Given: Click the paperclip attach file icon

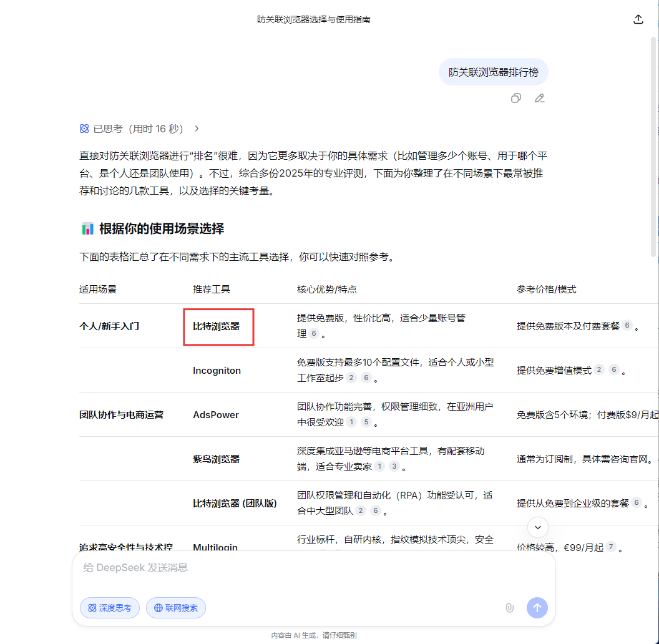Looking at the screenshot, I should 509,607.
